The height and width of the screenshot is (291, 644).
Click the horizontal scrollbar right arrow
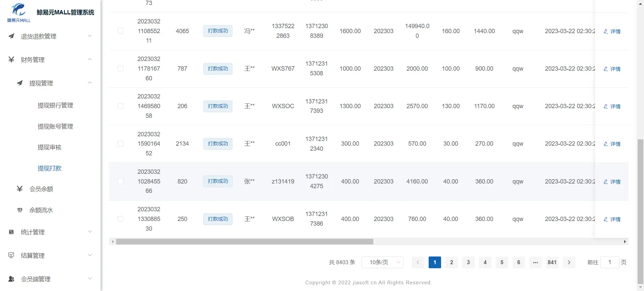[x=625, y=241]
